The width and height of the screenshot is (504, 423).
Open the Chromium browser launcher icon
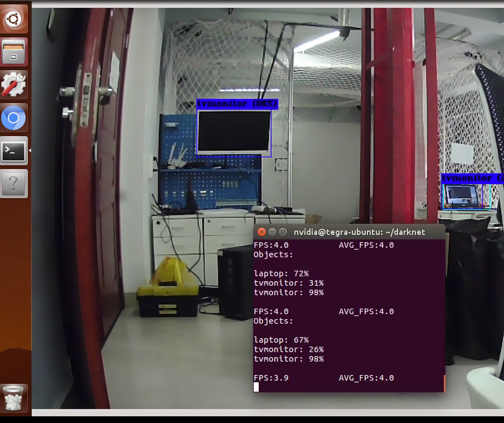13,118
